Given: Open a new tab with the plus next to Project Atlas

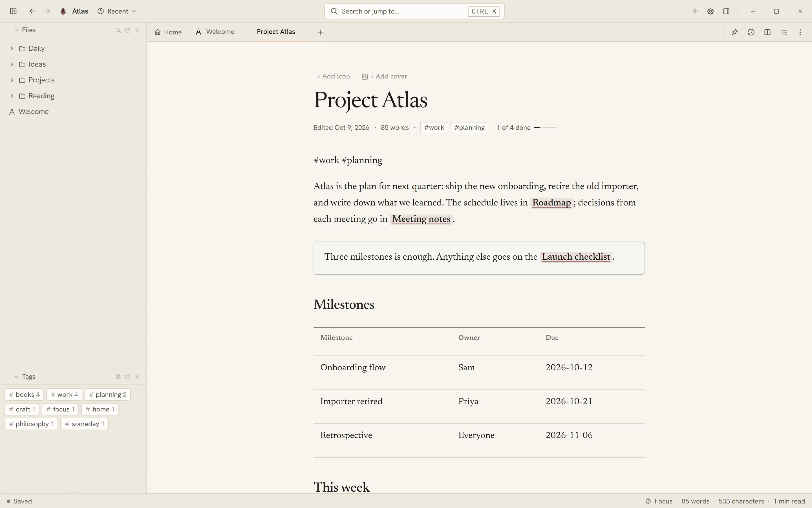Looking at the screenshot, I should click(x=320, y=32).
